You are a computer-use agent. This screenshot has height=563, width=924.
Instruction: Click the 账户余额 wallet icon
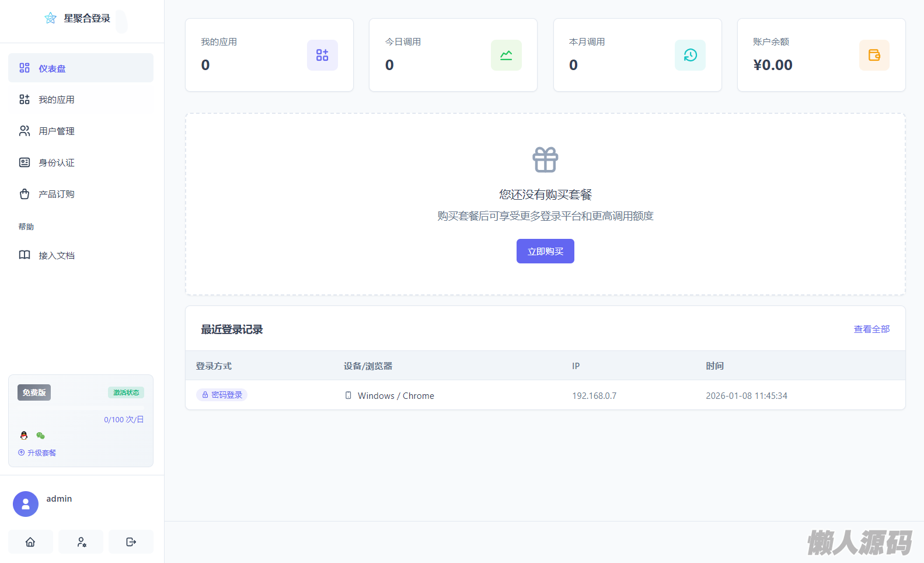(874, 55)
